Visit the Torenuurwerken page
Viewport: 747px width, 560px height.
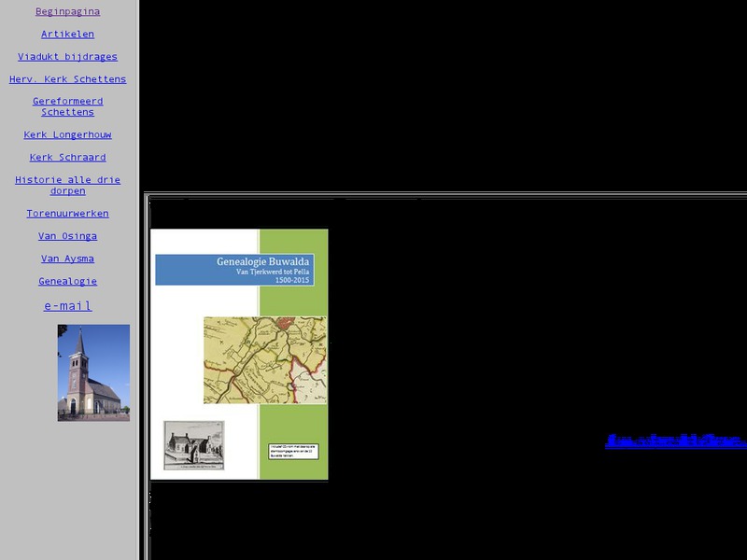tap(67, 213)
